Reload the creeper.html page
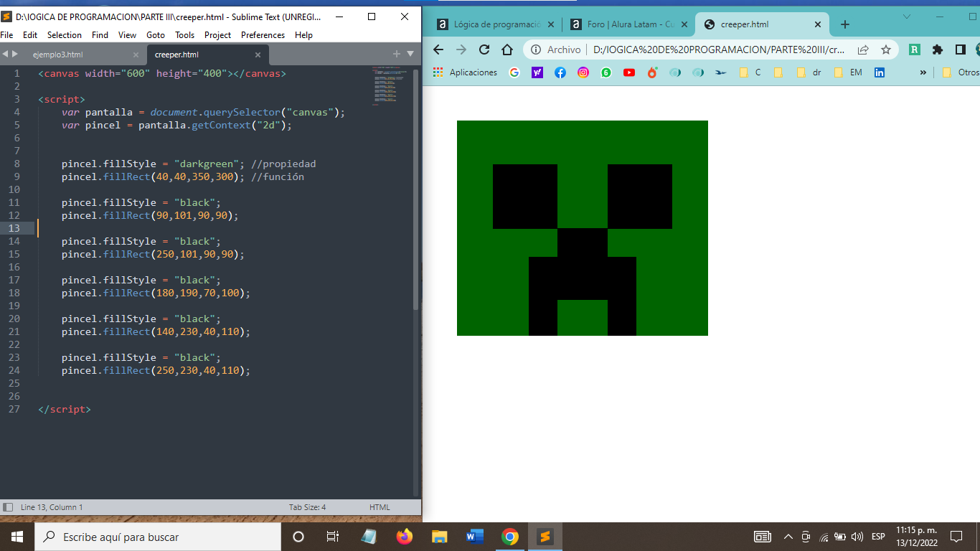This screenshot has width=980, height=551. tap(484, 50)
